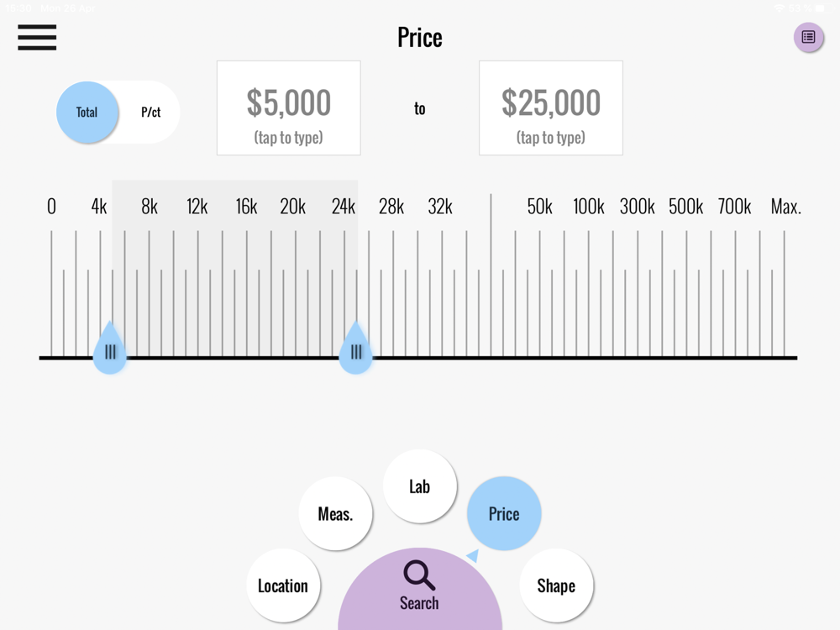Click the Wi-Fi status icon
Screen dimensions: 840x630
click(x=780, y=8)
